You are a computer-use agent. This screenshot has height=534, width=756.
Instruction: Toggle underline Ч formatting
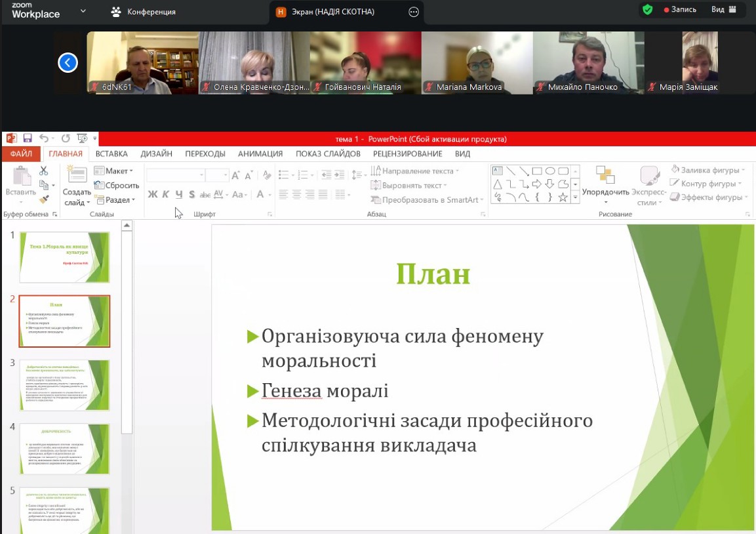tap(179, 194)
